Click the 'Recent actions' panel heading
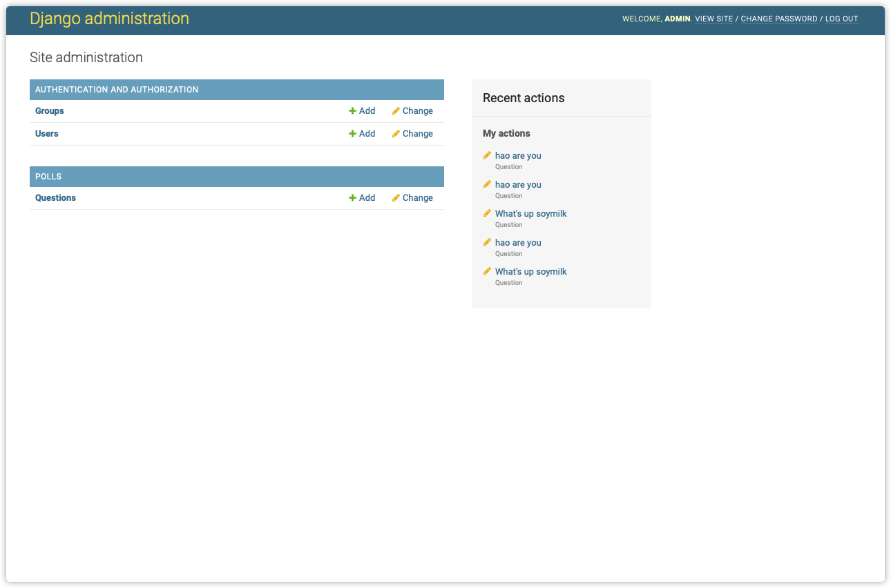The image size is (891, 588). [524, 98]
